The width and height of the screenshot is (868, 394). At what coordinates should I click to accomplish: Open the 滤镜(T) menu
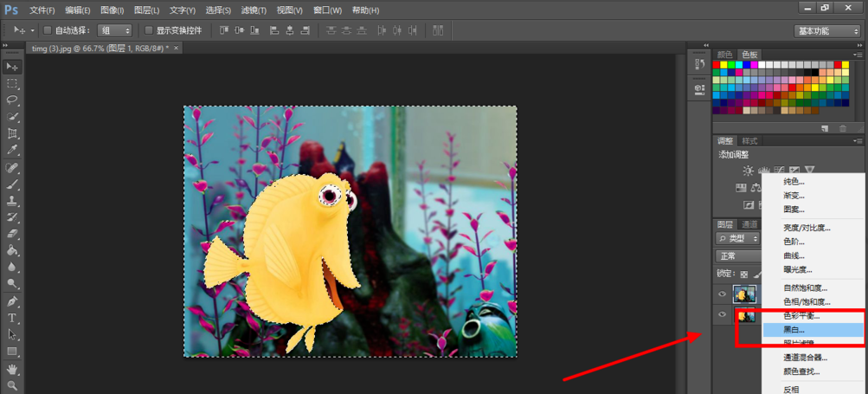click(x=254, y=10)
